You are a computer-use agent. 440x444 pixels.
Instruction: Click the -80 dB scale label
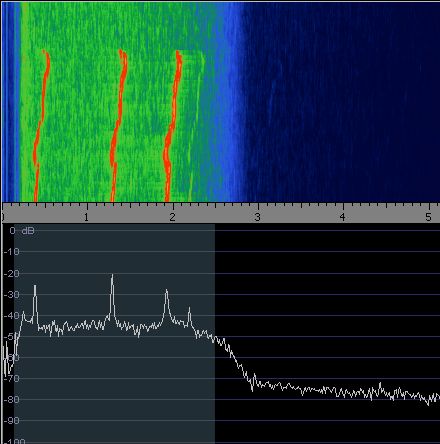[x=11, y=399]
